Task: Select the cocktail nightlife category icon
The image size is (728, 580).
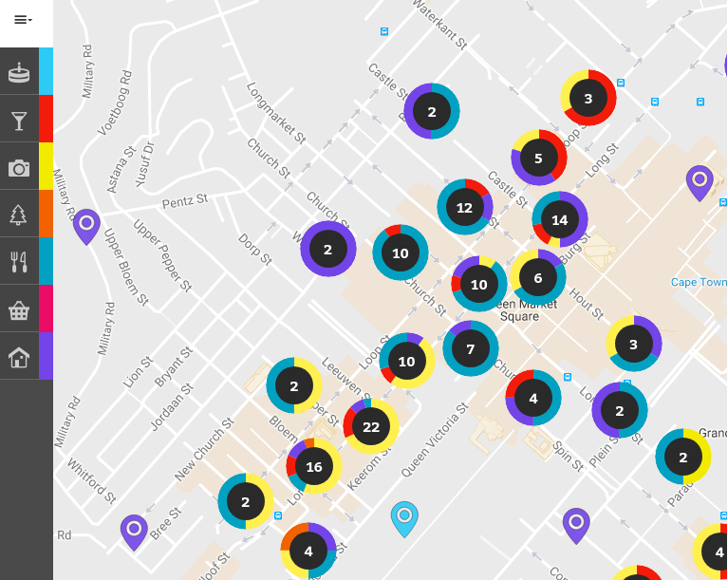Action: 19,120
